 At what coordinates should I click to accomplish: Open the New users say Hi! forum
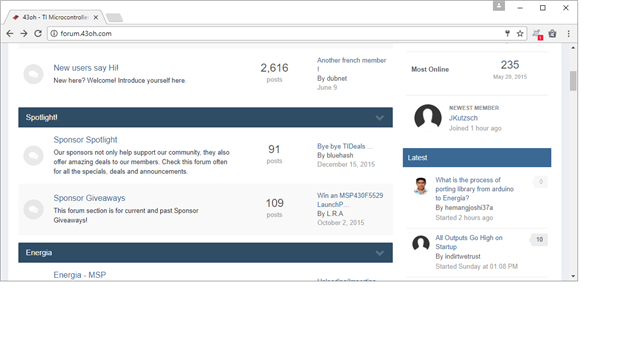(x=86, y=68)
